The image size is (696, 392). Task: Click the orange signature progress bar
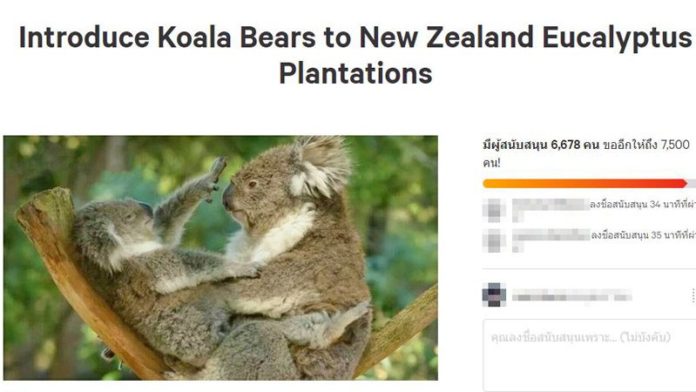[x=585, y=183]
